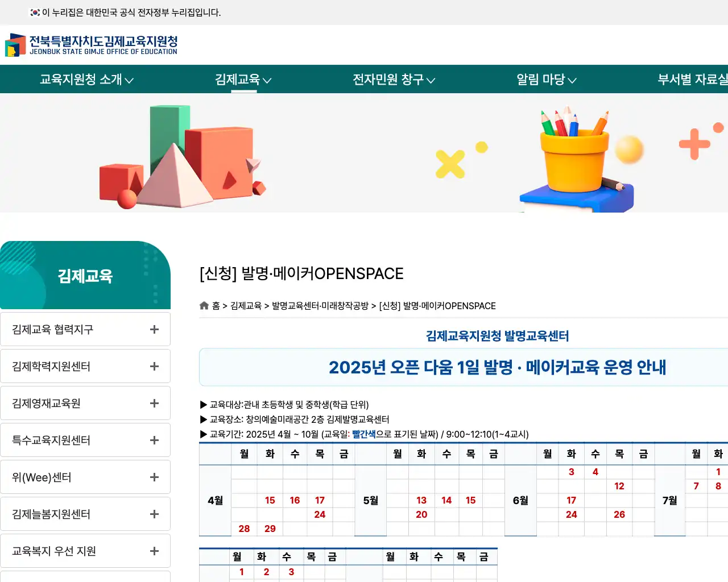The image size is (728, 582).
Task: Click the heading 김제교육지원청 발명교육센터
Action: coord(497,336)
